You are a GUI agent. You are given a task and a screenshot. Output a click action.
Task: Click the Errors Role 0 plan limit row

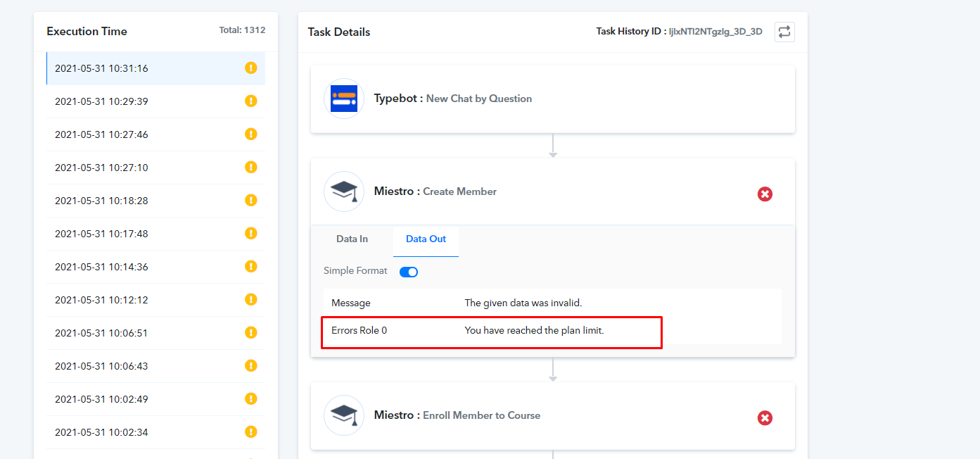point(491,331)
